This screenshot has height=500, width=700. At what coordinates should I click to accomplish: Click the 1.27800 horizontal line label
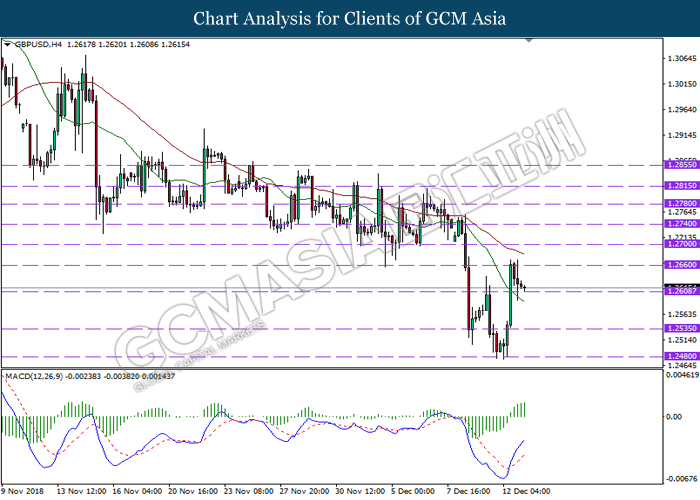pos(681,204)
